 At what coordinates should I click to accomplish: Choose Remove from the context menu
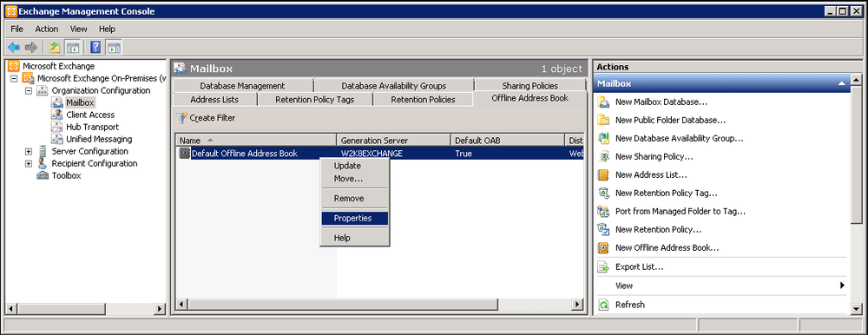point(355,198)
